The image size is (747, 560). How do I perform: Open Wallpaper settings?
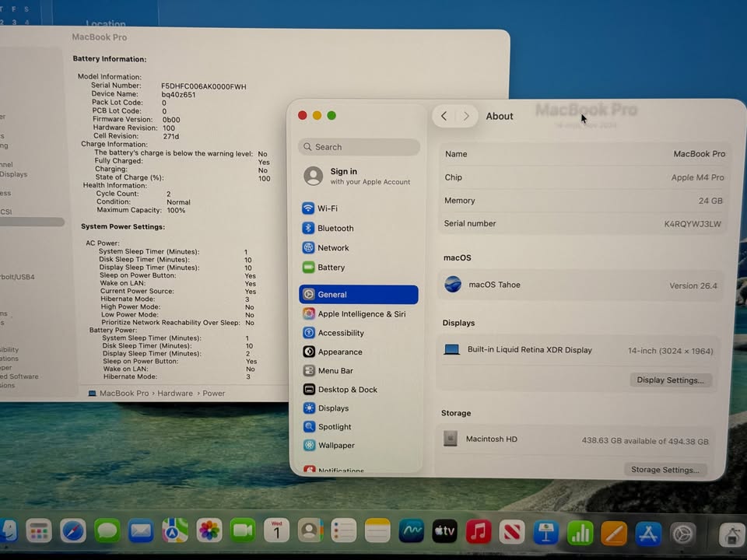pyautogui.click(x=335, y=445)
